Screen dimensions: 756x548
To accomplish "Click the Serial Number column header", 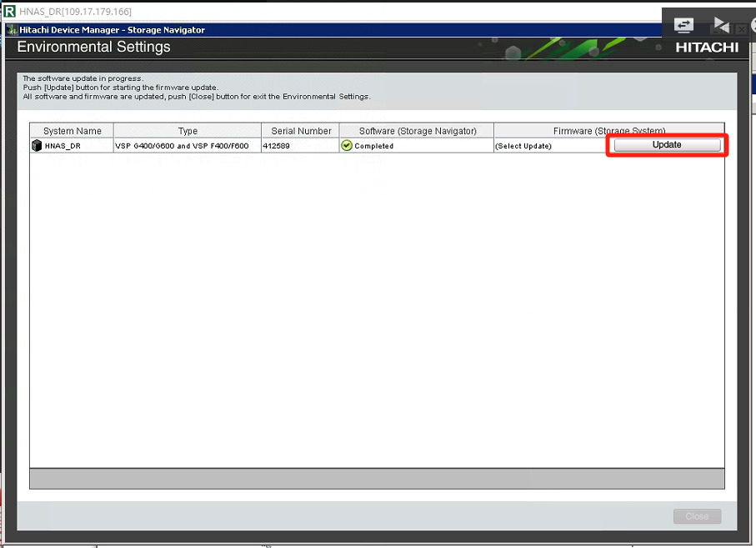I will 301,131.
